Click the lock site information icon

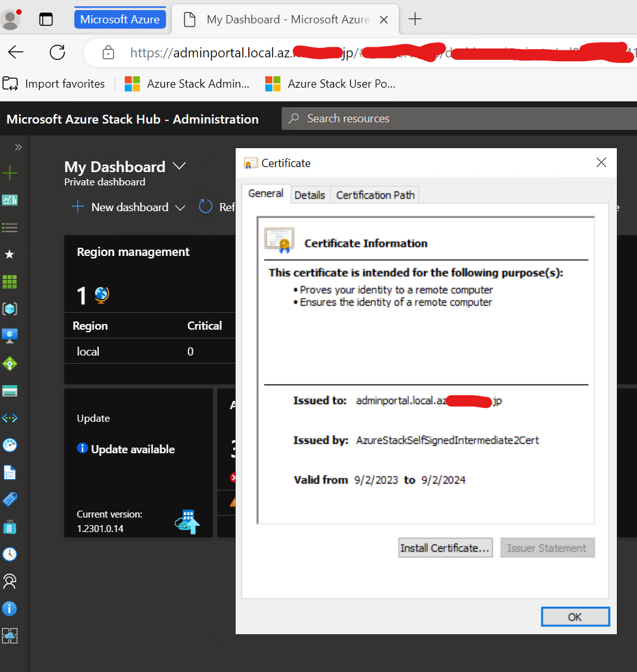click(x=108, y=52)
